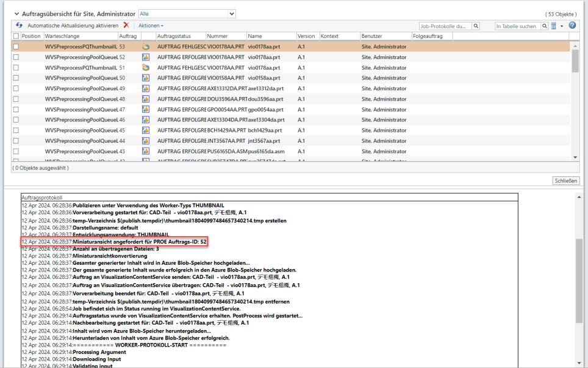This screenshot has height=368, width=588.
Task: Open the table view settings icon
Action: coord(554,26)
